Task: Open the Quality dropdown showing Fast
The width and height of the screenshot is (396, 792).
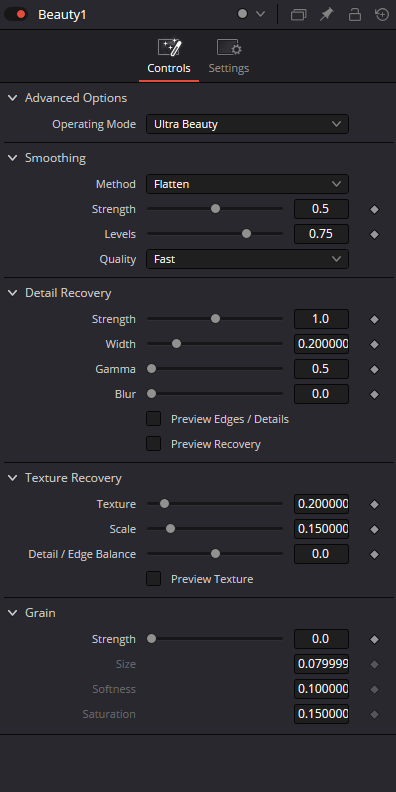Action: 248,259
